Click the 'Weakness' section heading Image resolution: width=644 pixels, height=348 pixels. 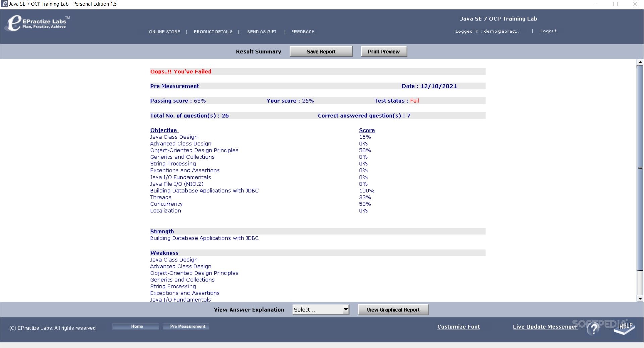tap(164, 253)
